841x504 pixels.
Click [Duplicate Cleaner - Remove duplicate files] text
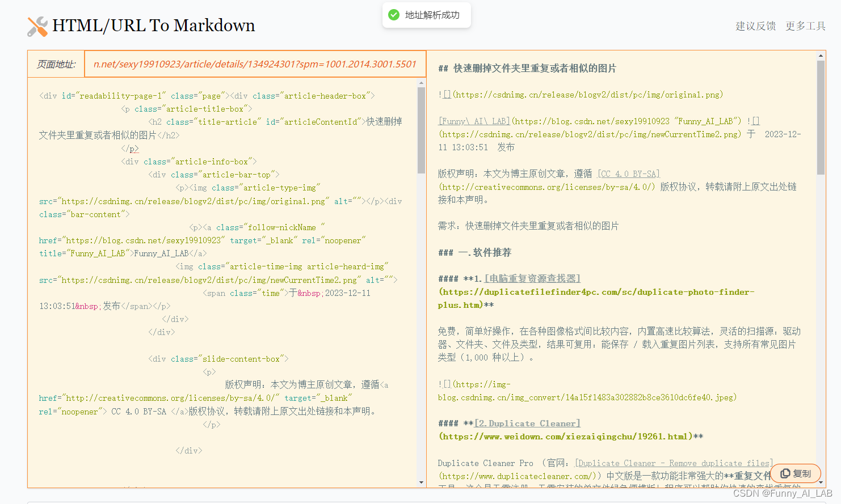(674, 463)
